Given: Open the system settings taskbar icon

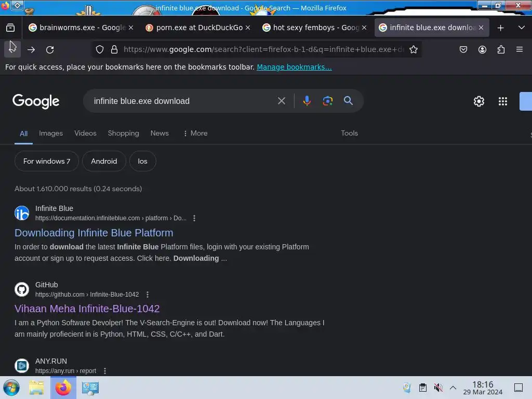Looking at the screenshot, I should [x=90, y=388].
